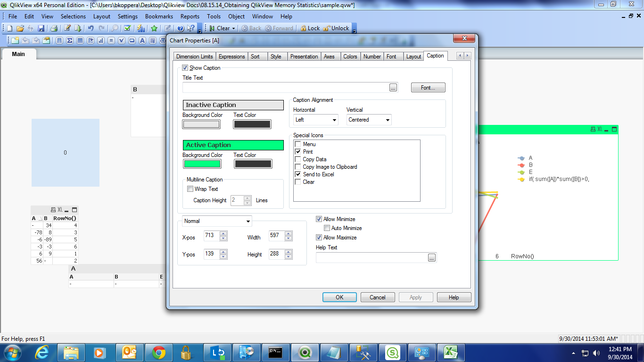Open the Vertical alignment dropdown
This screenshot has height=362, width=644.
[x=369, y=120]
